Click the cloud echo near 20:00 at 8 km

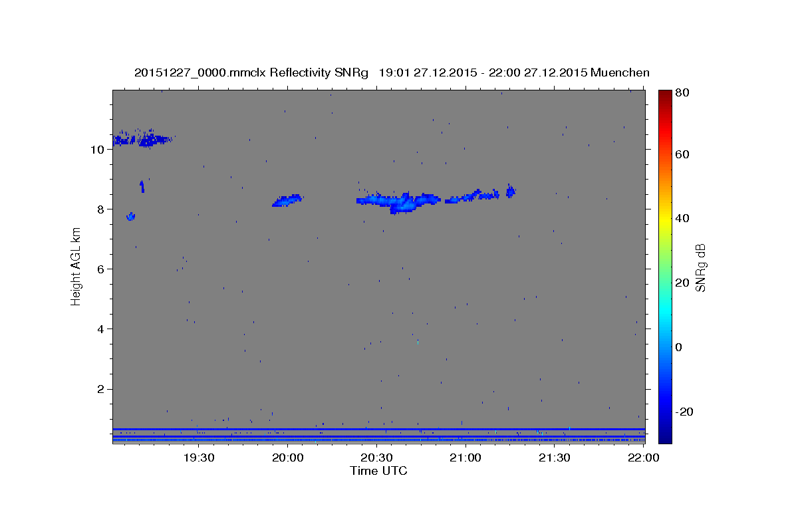tap(287, 200)
